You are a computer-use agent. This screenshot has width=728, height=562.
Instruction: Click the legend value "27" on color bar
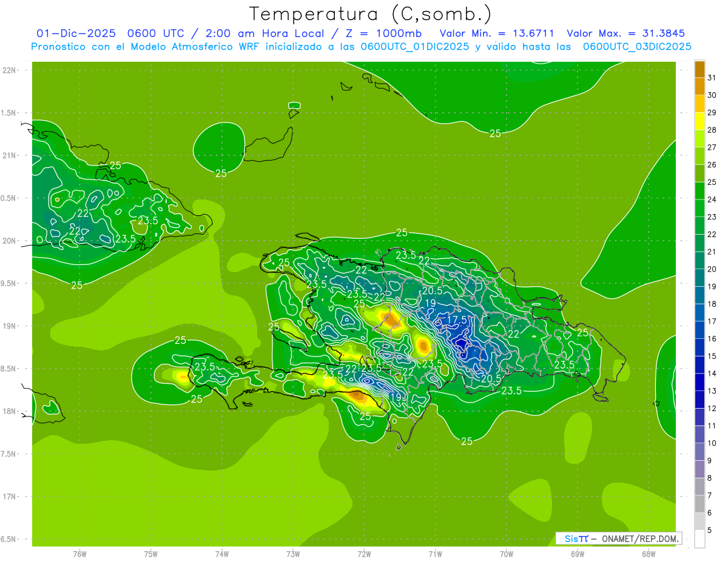pyautogui.click(x=712, y=147)
